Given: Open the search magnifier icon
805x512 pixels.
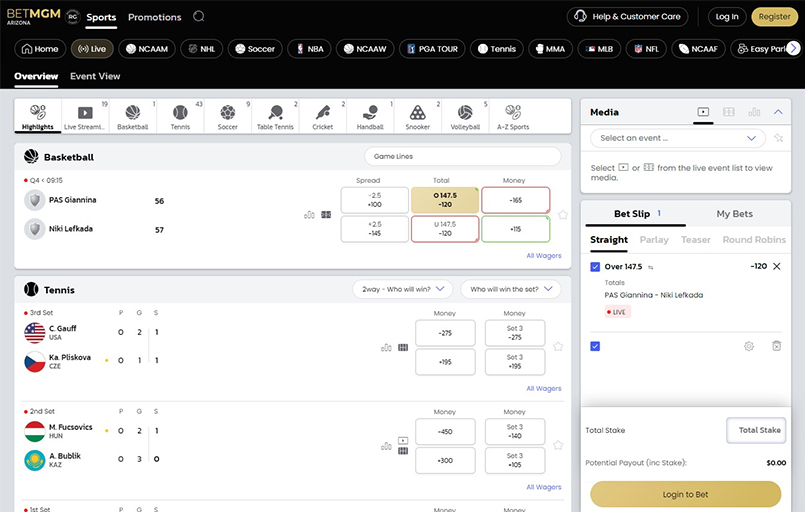Looking at the screenshot, I should 199,16.
